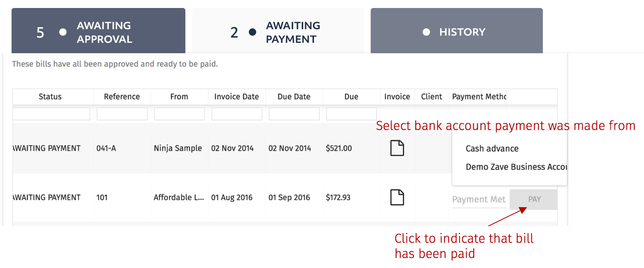Choose Demo Zave Business Account option
644x268 pixels.
click(516, 167)
